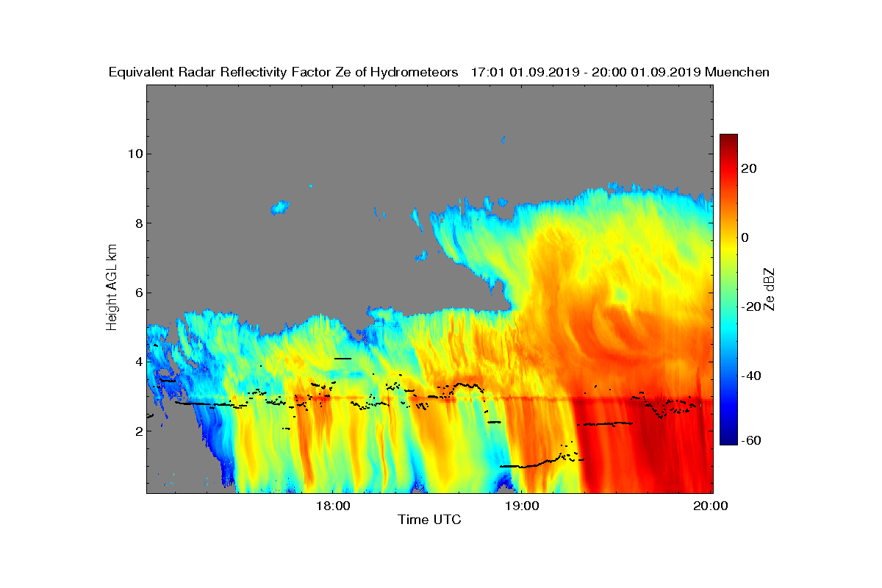Click the dark blue bottom of the colorbar
Viewport: 882px width, 588px height.
[728, 440]
